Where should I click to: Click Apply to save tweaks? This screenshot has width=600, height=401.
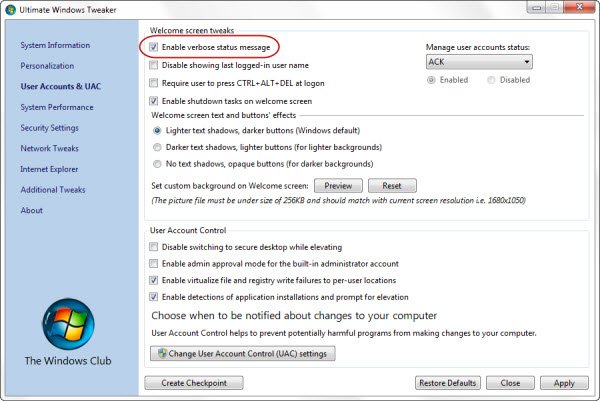(x=564, y=383)
